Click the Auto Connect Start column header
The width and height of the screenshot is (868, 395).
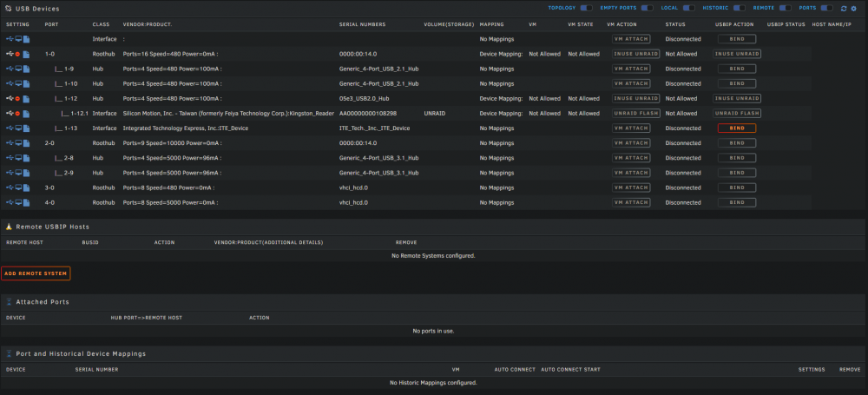click(x=570, y=370)
